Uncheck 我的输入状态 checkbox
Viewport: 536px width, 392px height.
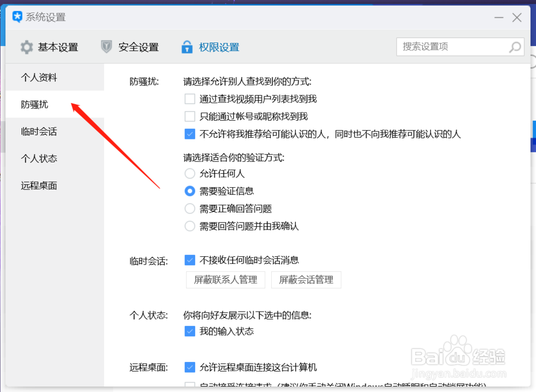pyautogui.click(x=190, y=331)
